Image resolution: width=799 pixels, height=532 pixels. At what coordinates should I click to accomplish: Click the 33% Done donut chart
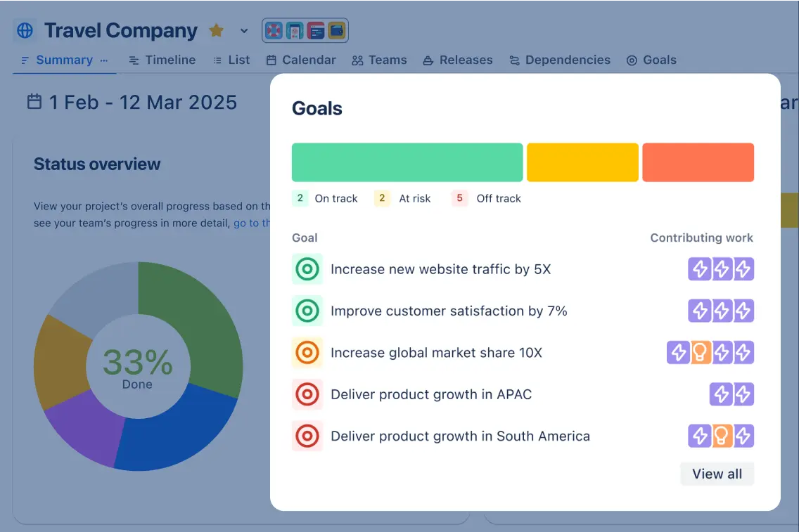tap(137, 365)
